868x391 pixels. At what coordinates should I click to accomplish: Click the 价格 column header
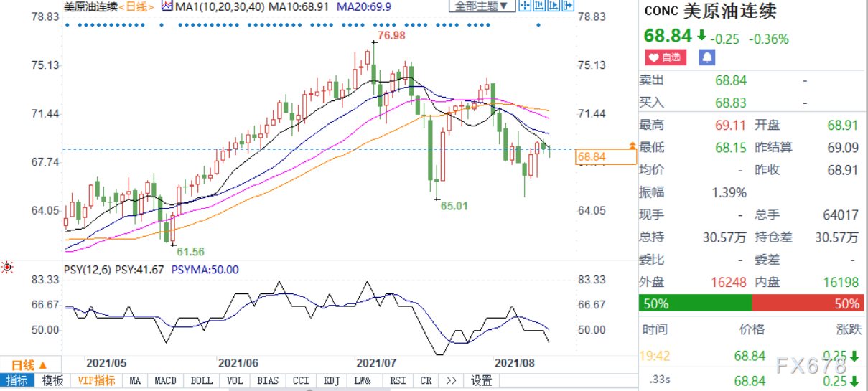(x=752, y=329)
